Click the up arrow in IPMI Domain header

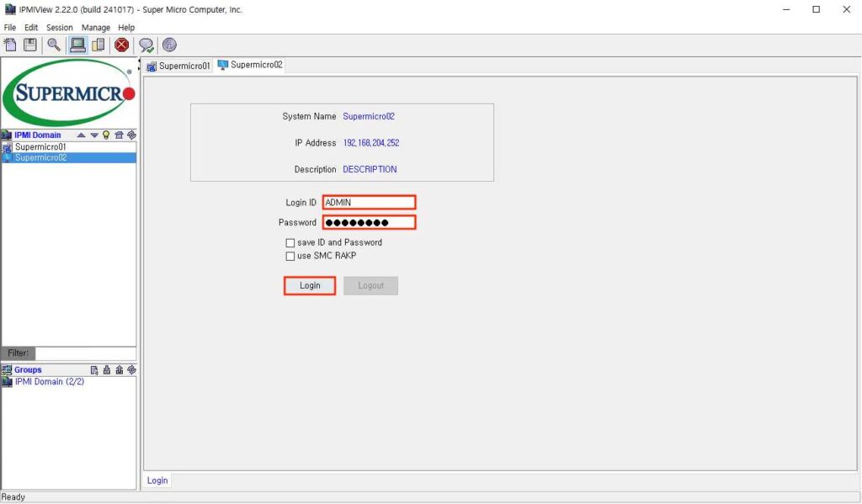[x=82, y=135]
